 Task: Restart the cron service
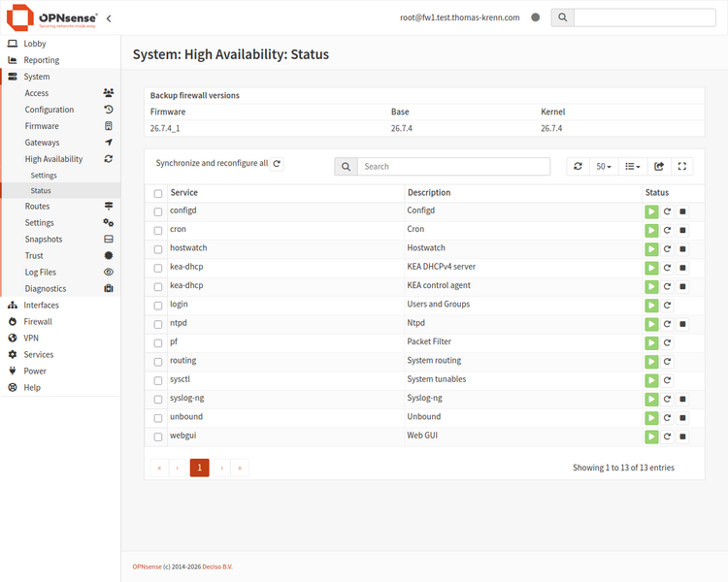tap(667, 230)
